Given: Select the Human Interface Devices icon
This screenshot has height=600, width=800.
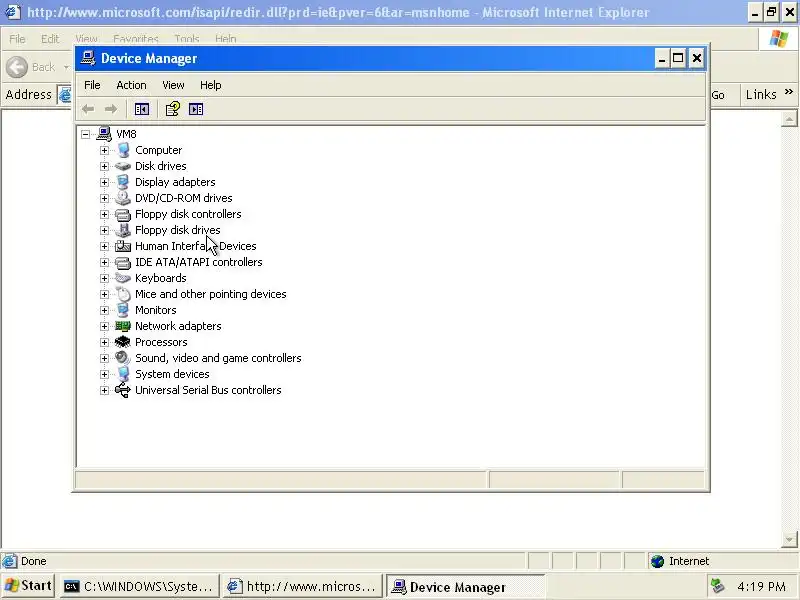Looking at the screenshot, I should tap(123, 246).
